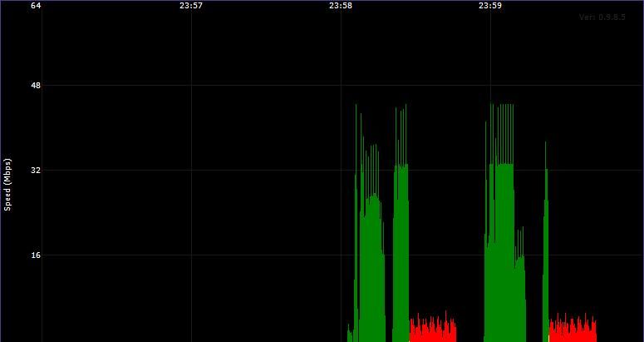Select the 16 speed axis label
The height and width of the screenshot is (342, 644).
click(36, 255)
